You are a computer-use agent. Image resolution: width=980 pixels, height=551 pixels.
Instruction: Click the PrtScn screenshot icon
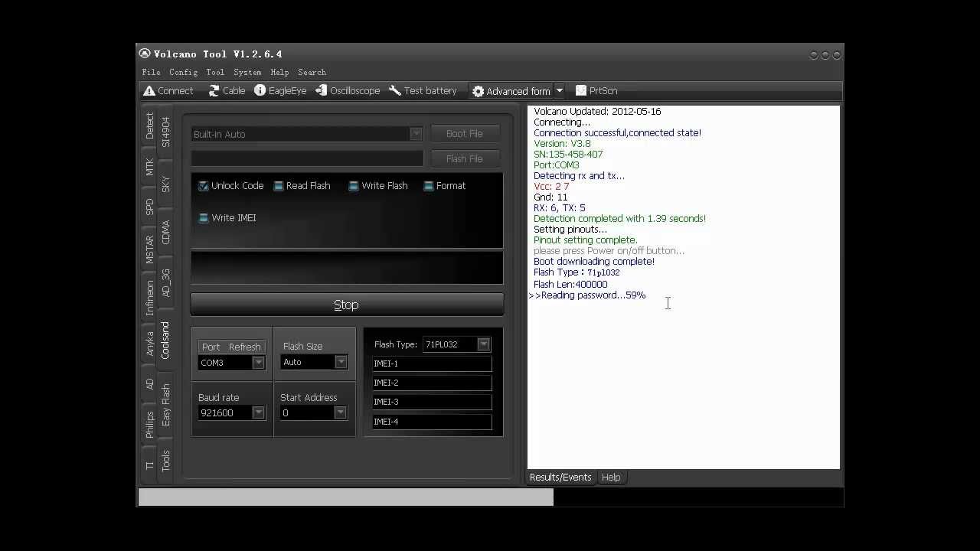click(581, 90)
